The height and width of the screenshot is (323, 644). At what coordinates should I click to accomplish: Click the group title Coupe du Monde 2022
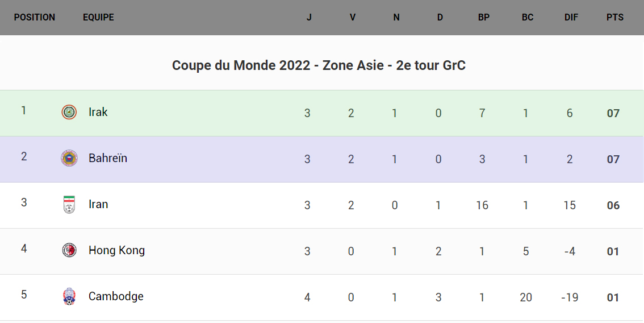(x=319, y=65)
